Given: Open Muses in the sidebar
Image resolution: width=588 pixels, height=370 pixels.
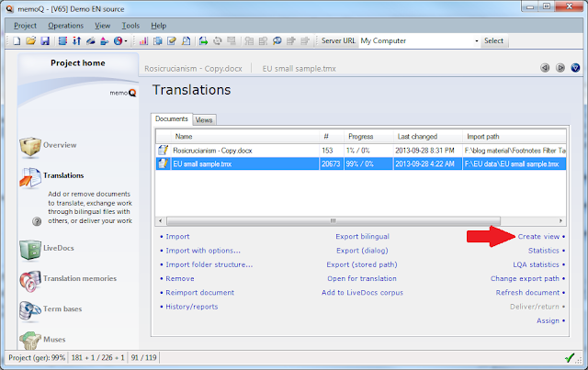Looking at the screenshot, I should click(x=43, y=340).
